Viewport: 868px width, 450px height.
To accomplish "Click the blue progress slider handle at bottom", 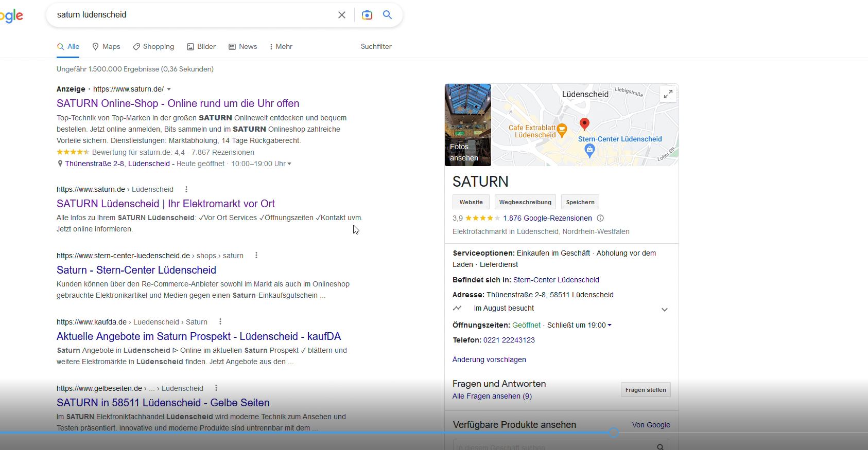I will pyautogui.click(x=613, y=433).
